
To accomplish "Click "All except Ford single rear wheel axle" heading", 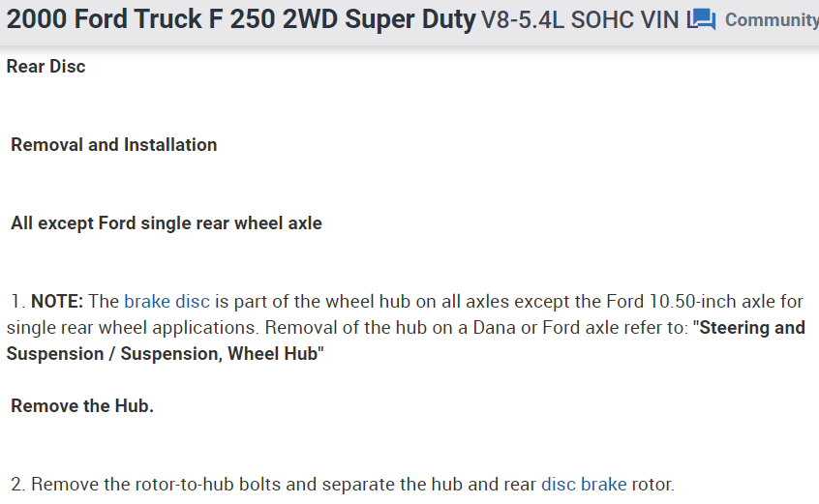I will click(x=167, y=222).
